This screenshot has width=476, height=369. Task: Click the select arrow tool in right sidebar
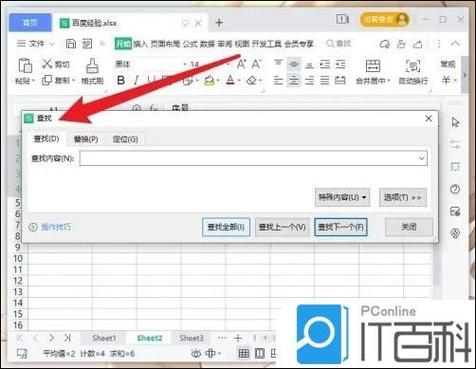455,122
